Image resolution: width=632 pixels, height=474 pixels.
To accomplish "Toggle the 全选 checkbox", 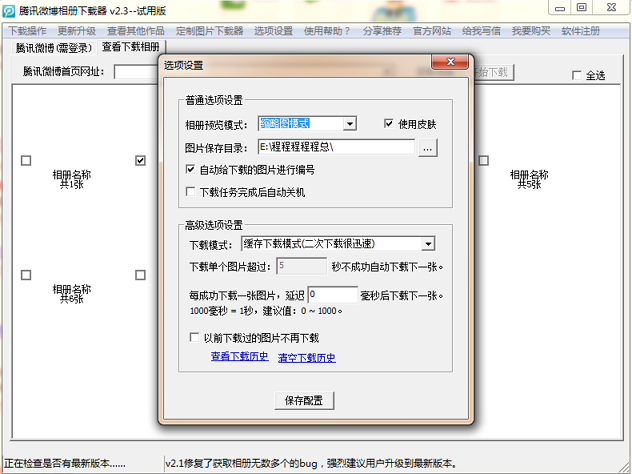I will [x=577, y=75].
